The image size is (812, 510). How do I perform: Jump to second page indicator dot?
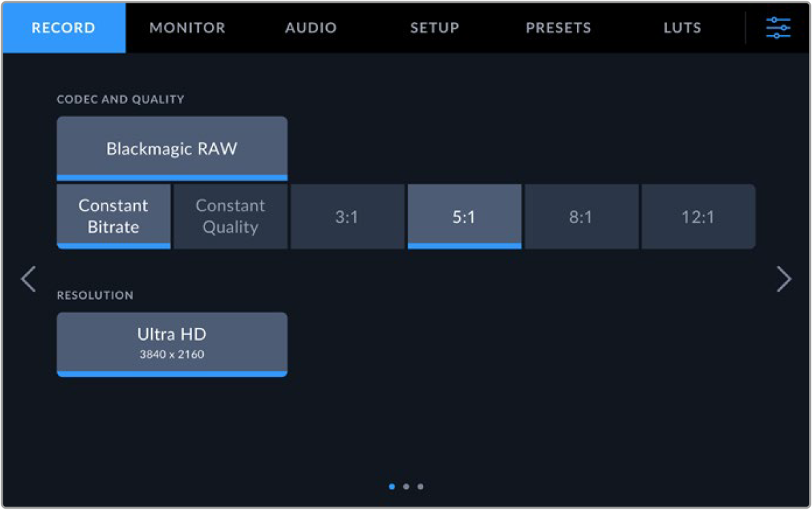[406, 487]
